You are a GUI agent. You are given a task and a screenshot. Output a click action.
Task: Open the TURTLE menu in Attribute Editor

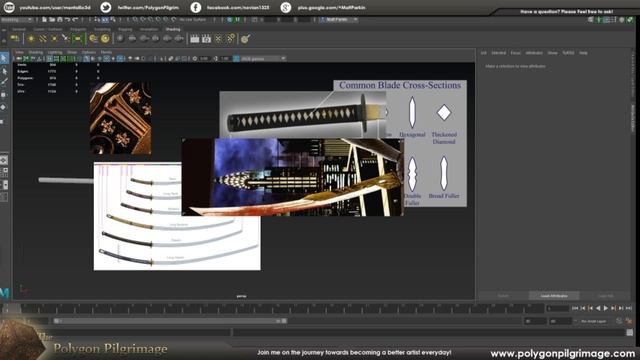click(x=568, y=53)
